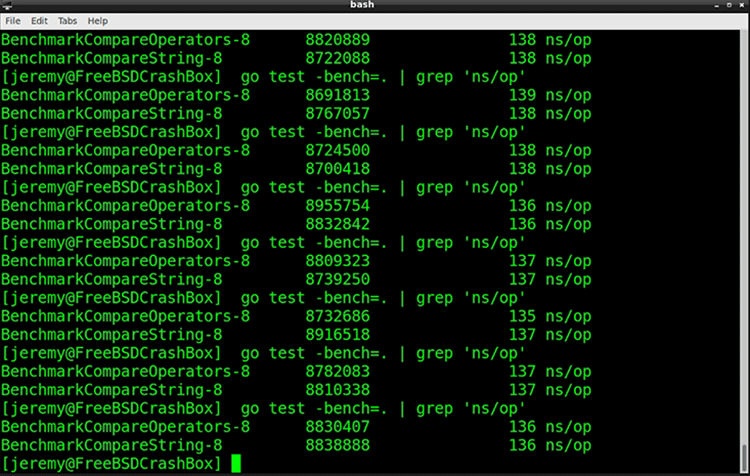Open the Help menu
The width and height of the screenshot is (750, 476).
tap(98, 21)
